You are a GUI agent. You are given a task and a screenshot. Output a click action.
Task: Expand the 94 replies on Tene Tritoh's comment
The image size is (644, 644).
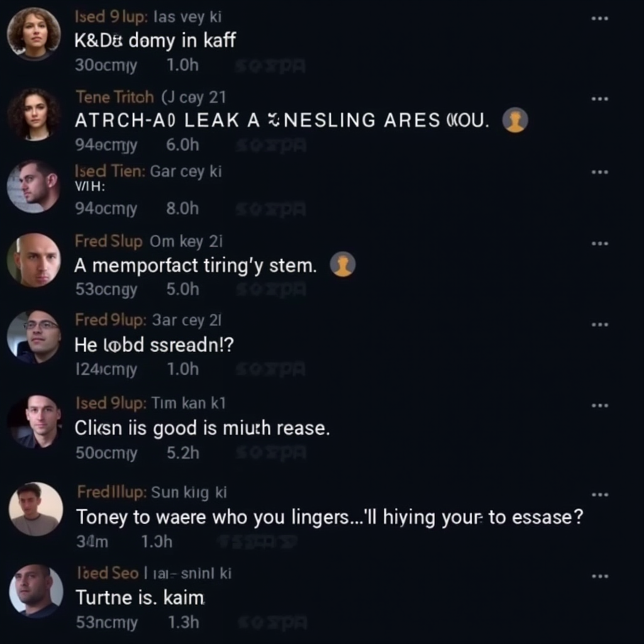(104, 145)
